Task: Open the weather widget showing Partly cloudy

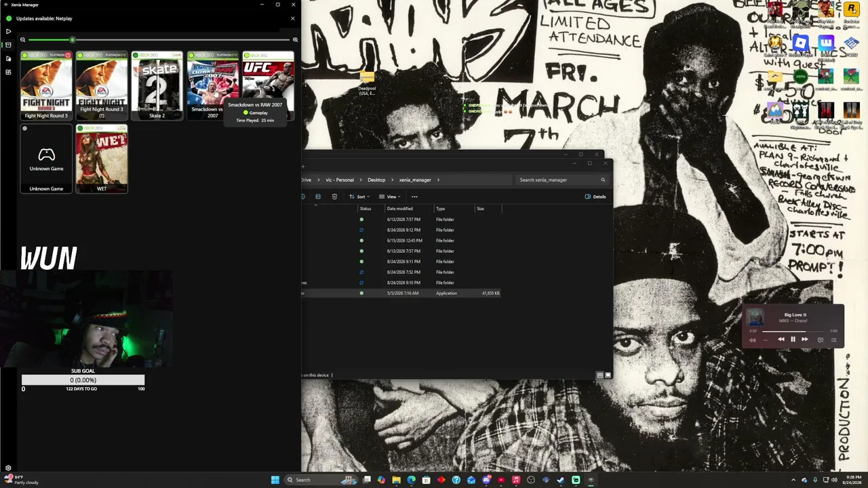Action: click(x=20, y=480)
